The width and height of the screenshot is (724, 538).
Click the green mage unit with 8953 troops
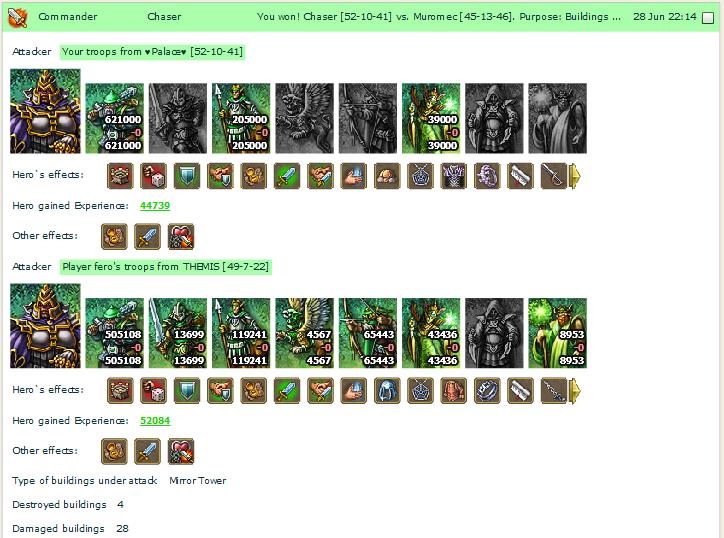[557, 333]
